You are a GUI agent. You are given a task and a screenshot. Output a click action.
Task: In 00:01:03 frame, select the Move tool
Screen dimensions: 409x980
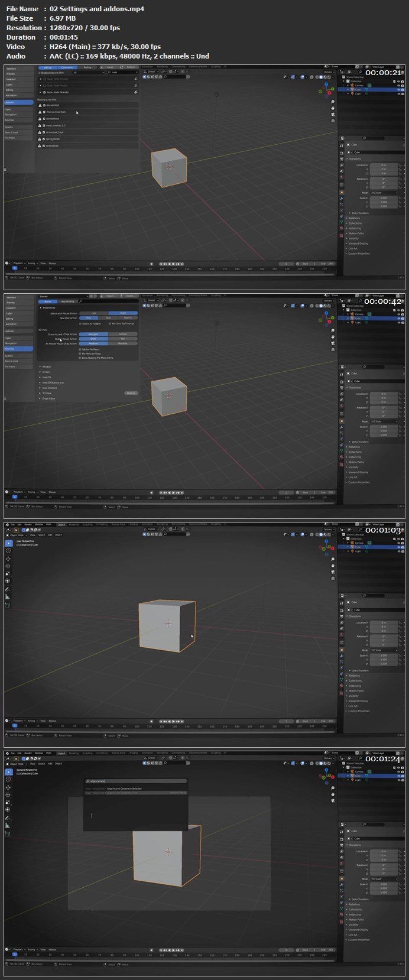pyautogui.click(x=8, y=559)
